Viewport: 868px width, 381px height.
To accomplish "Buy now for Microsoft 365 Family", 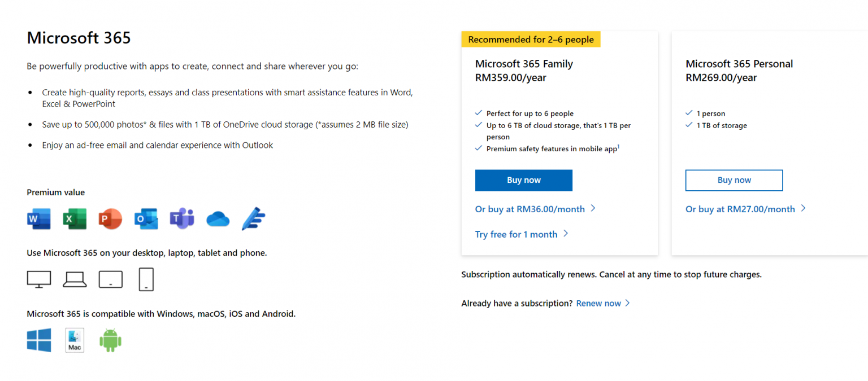I will [x=523, y=180].
